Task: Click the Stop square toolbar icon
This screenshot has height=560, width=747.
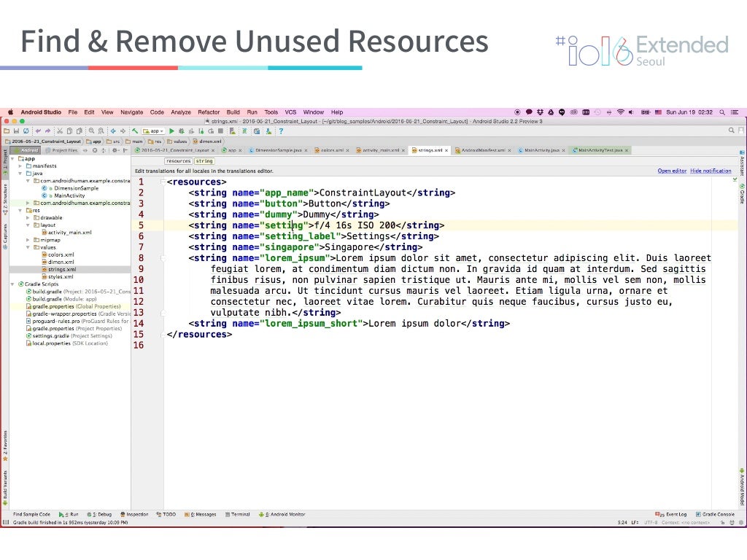Action: (220, 131)
